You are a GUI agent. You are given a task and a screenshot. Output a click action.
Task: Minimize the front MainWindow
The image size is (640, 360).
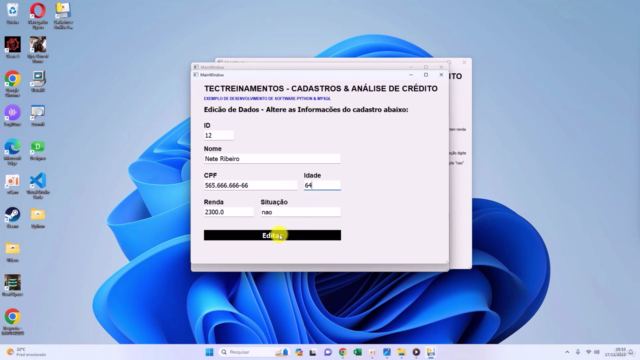[x=411, y=75]
